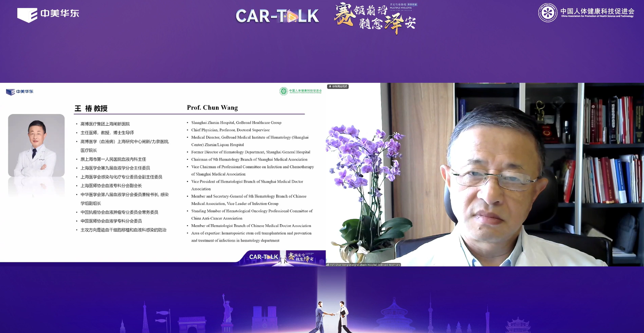Click the green association logo on the slide
Screen dimensions: 644x333
point(301,91)
